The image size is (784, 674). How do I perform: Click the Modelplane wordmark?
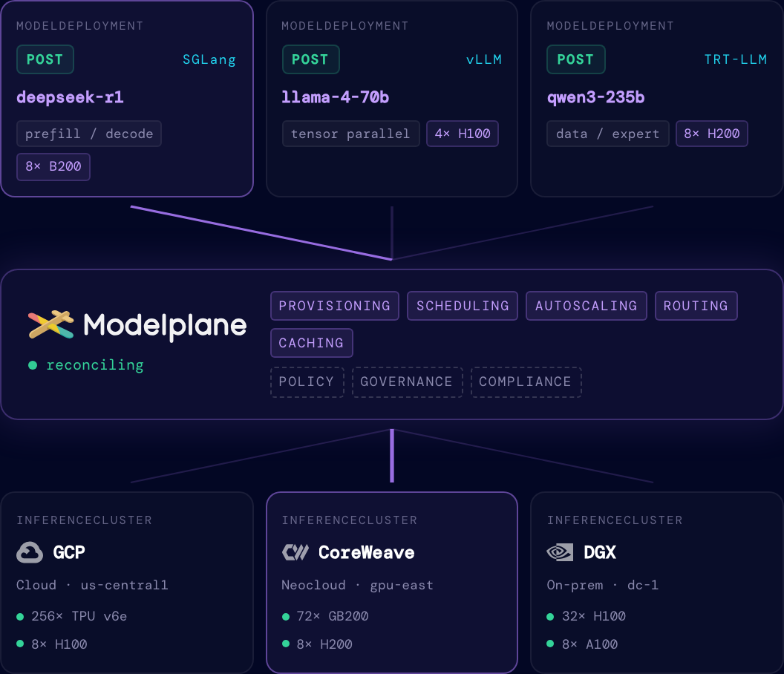coord(165,326)
